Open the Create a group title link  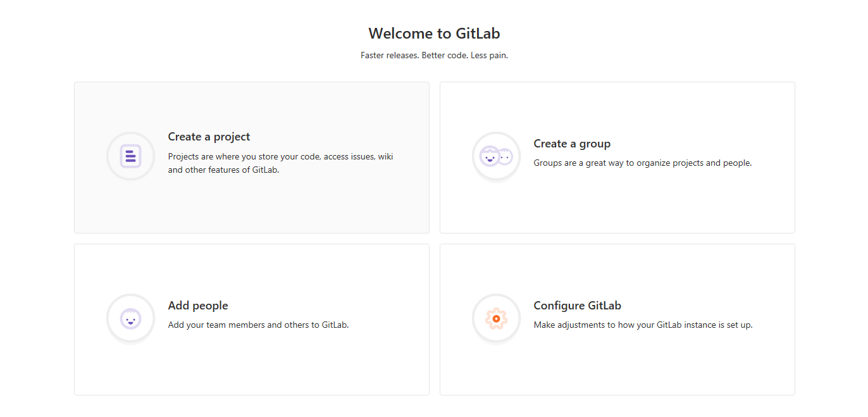point(572,144)
